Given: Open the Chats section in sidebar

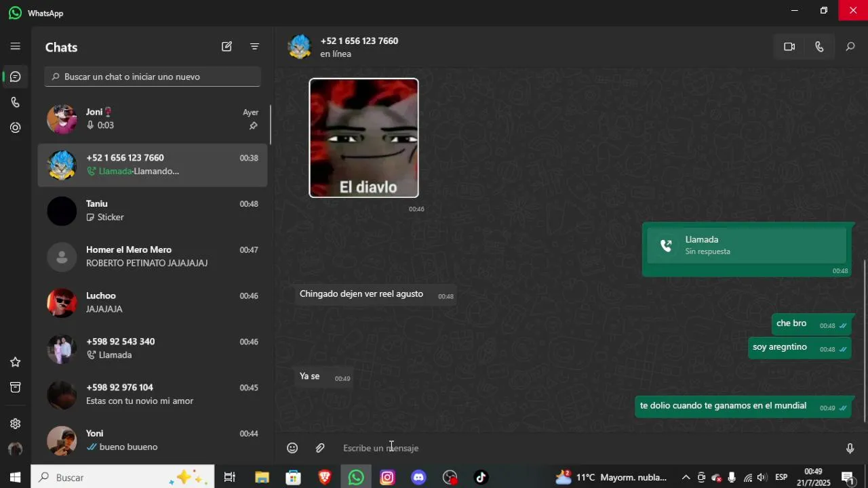Looking at the screenshot, I should [x=15, y=77].
